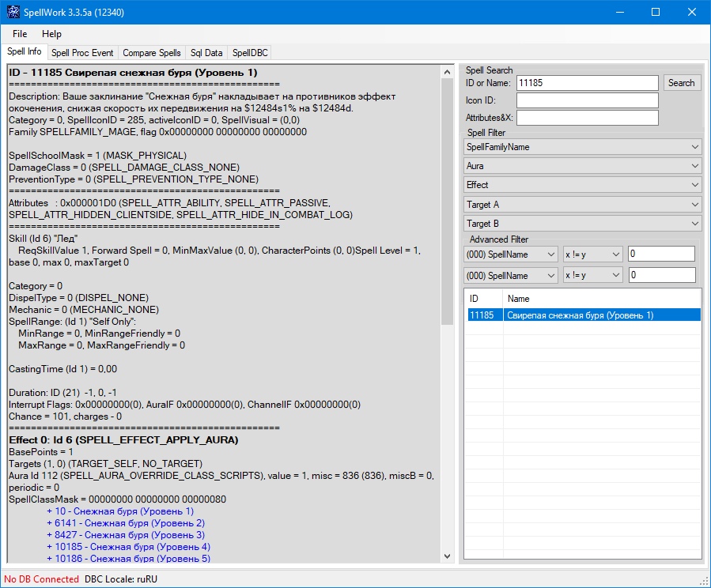Click the spell info vertical scrollbar thumb
711x588 pixels.
pyautogui.click(x=447, y=202)
